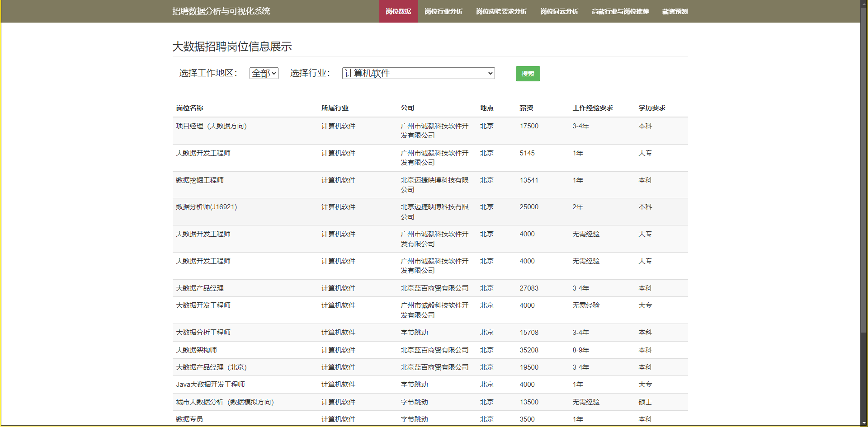Click the 学历要求 column header

[x=651, y=108]
